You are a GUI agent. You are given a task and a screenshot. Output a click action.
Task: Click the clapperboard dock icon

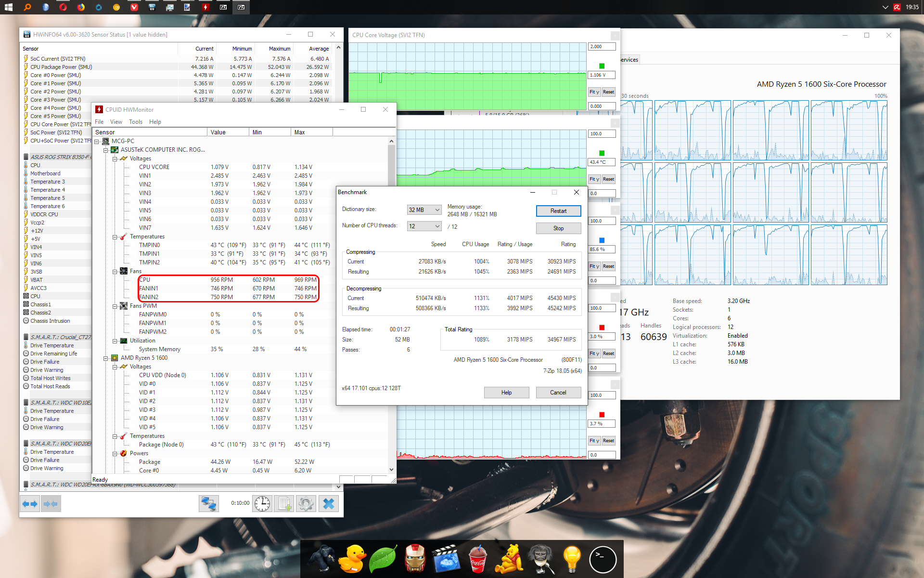point(446,559)
